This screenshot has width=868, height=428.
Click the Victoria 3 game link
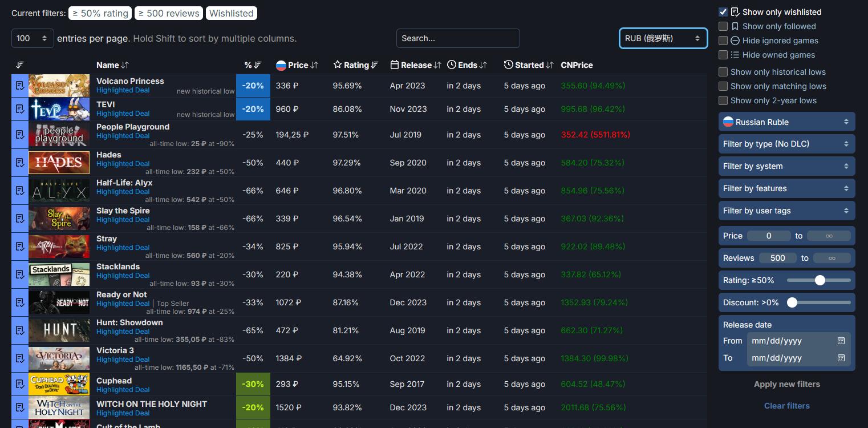click(x=115, y=350)
